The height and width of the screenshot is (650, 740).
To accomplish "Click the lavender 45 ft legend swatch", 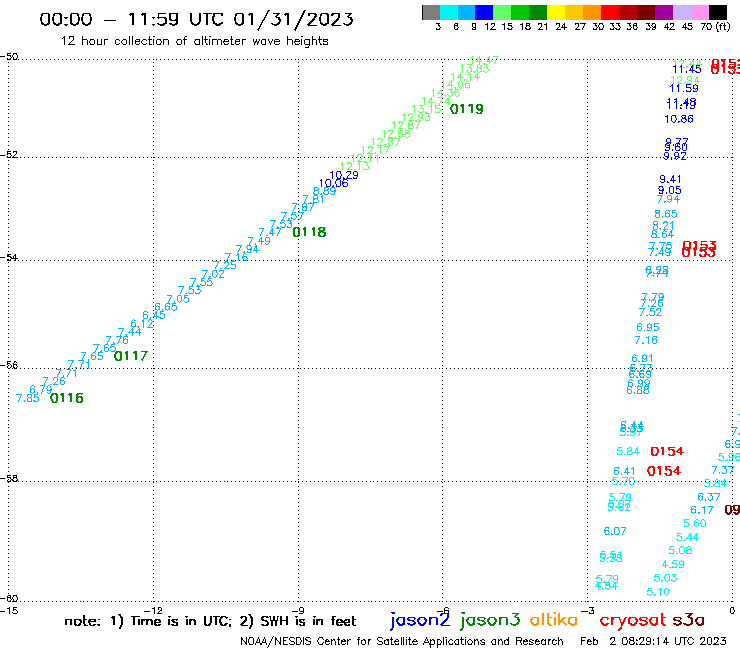I will pos(681,12).
